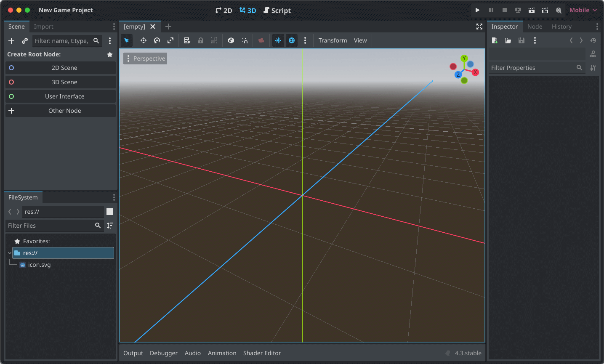604x364 pixels.
Task: Open the Output bottom panel
Action: 133,353
